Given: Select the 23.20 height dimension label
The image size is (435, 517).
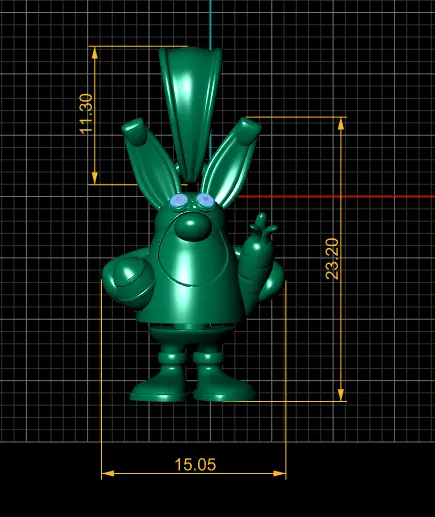Looking at the screenshot, I should 332,258.
